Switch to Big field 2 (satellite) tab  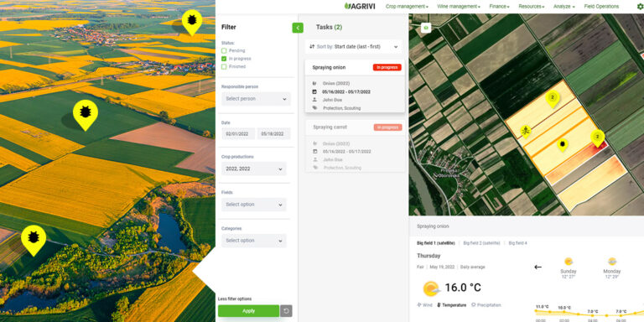pos(481,243)
